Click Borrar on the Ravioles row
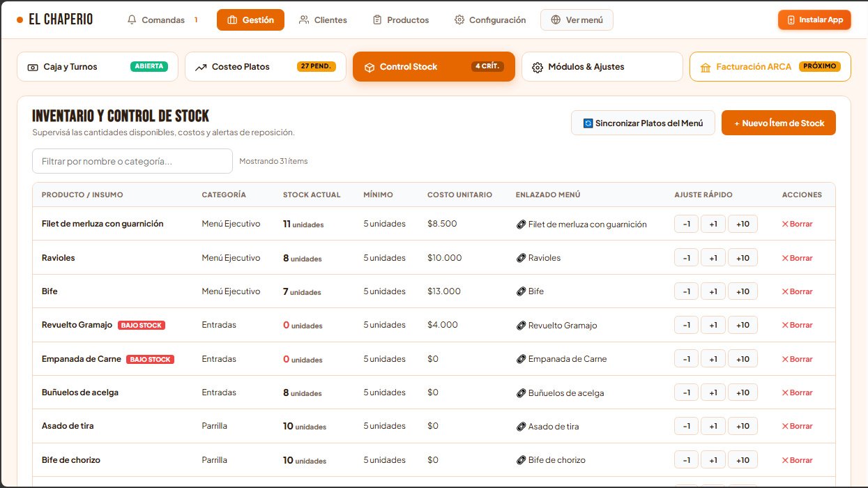This screenshot has width=868, height=488. coord(797,258)
